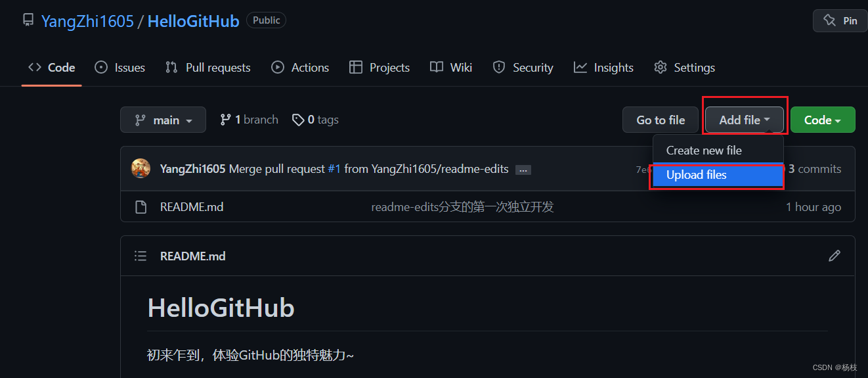Screen dimensions: 868x378
Task: Click the Public visibility badge
Action: [x=266, y=20]
